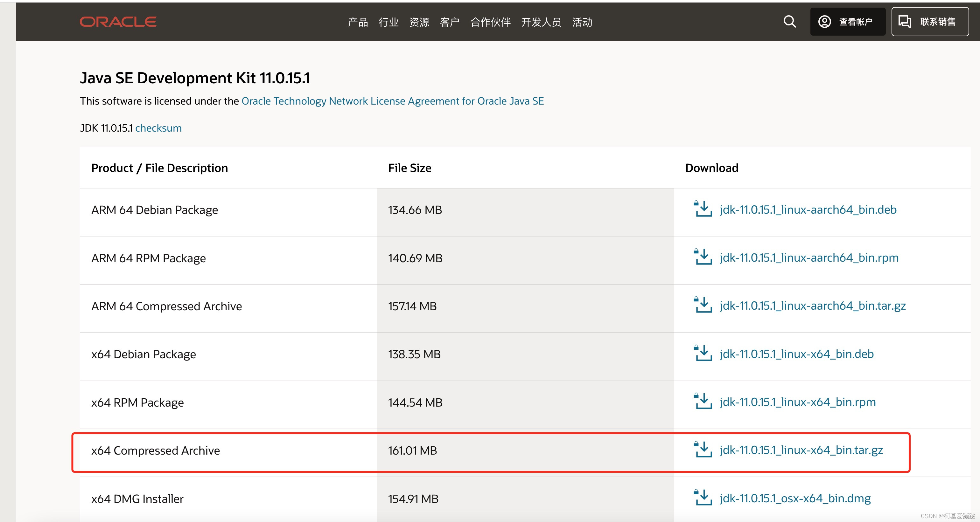Click the 查看帐户 button
The image size is (980, 522).
(x=848, y=22)
